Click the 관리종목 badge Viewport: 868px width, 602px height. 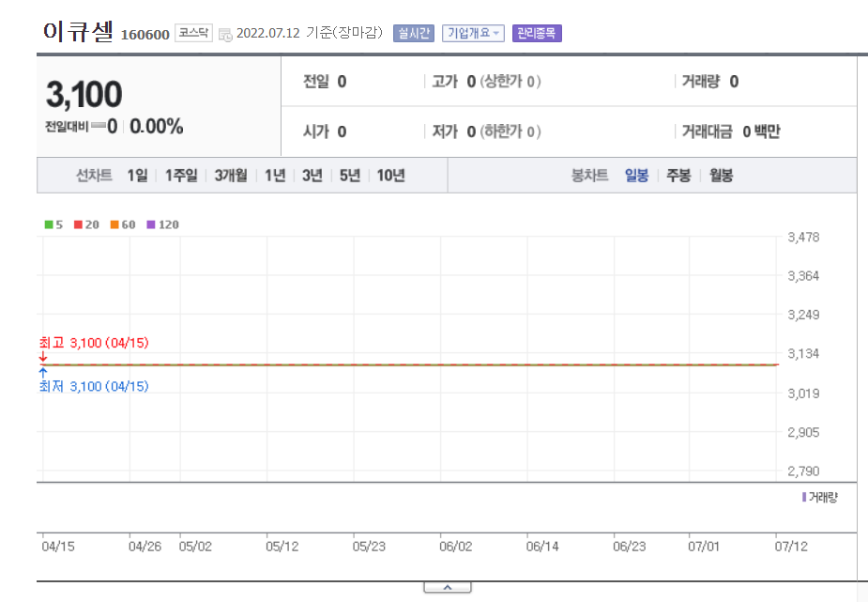click(537, 33)
